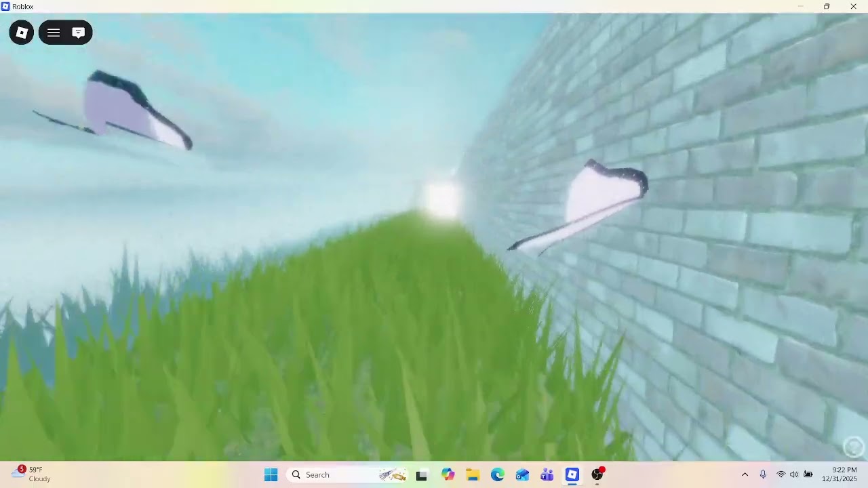The height and width of the screenshot is (488, 868).
Task: Launch Copilot from the taskbar
Action: 448,475
